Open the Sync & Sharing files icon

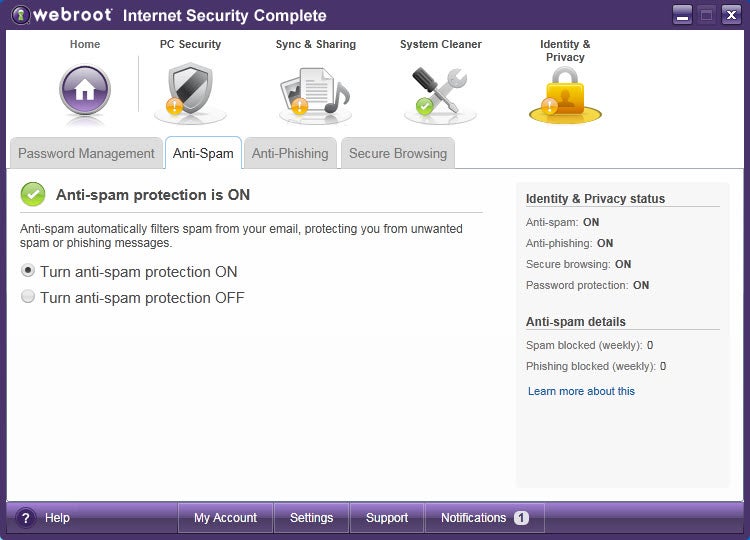point(315,94)
